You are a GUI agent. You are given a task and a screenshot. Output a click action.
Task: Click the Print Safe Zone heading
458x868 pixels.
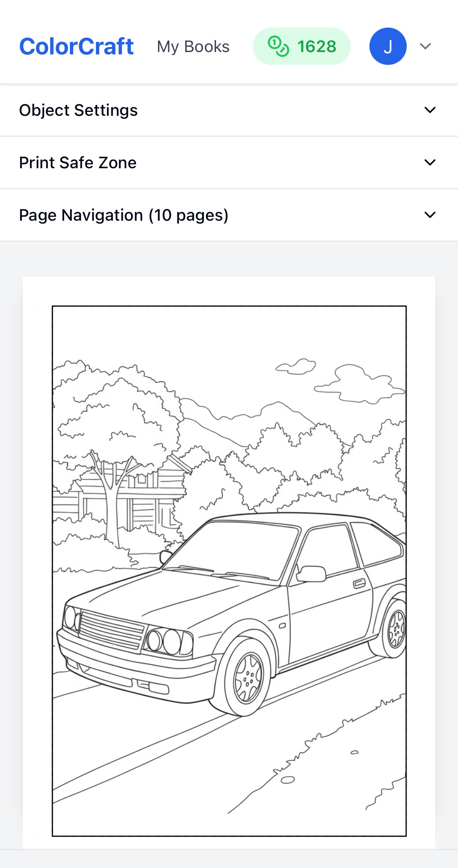(78, 162)
